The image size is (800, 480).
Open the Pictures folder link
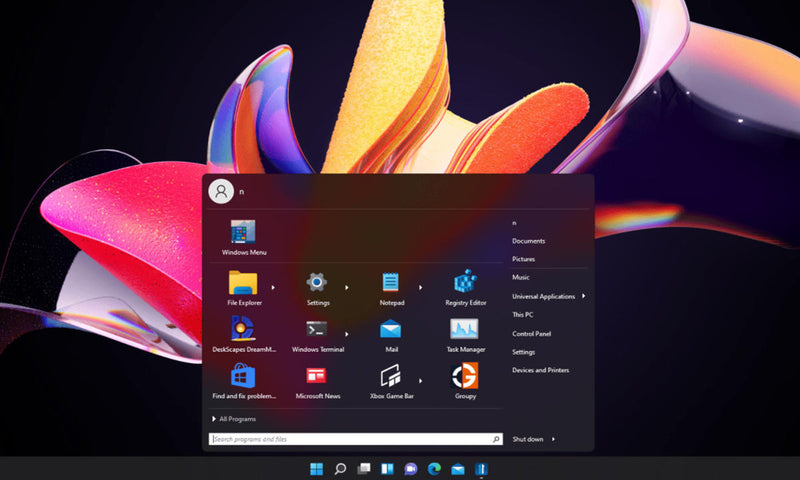tap(523, 259)
